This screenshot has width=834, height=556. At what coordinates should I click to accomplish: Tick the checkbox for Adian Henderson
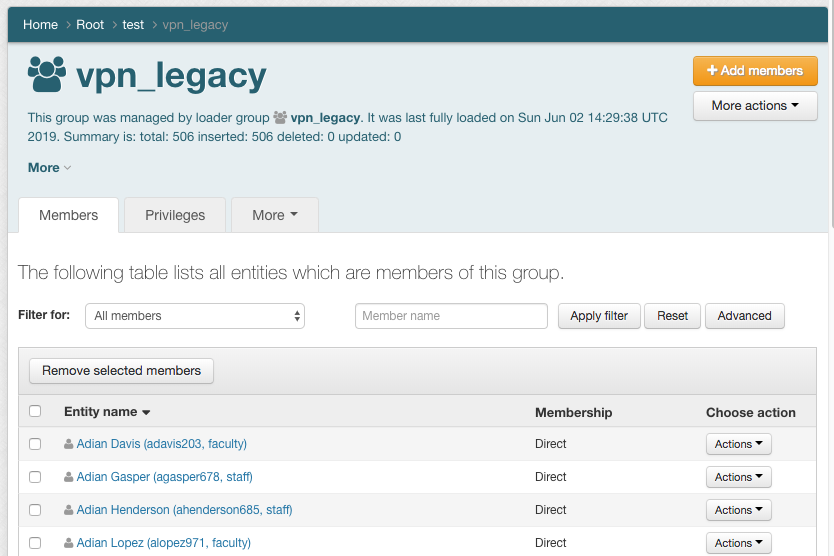[x=35, y=510]
